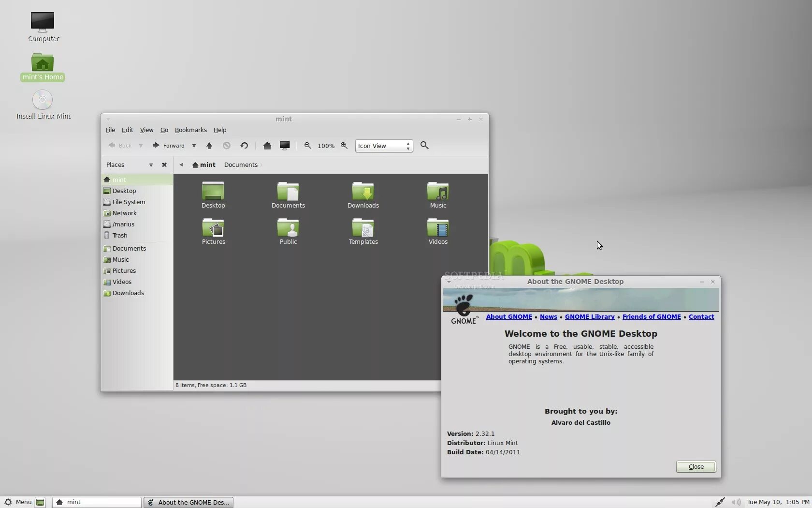Select the Public folder icon
The image size is (812, 508).
(x=288, y=227)
